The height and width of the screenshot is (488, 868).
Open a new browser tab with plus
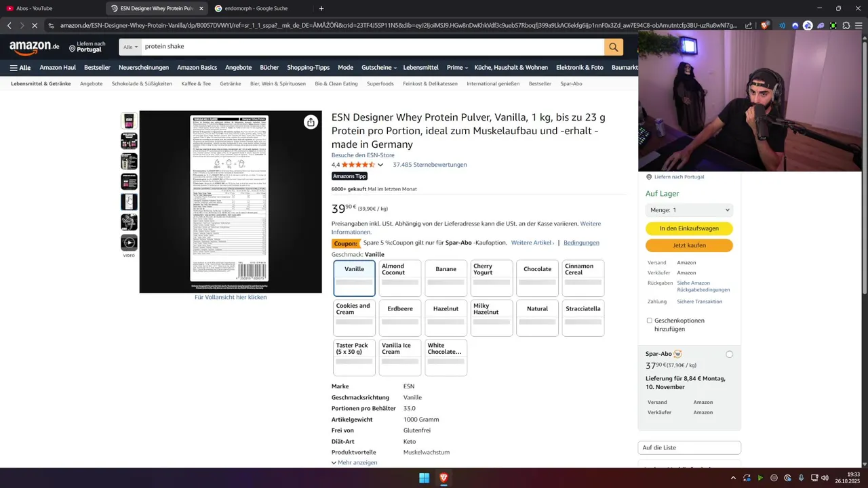click(x=321, y=8)
